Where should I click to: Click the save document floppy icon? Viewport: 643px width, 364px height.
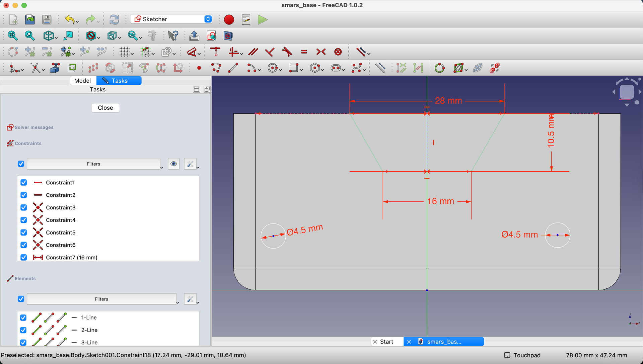point(47,20)
